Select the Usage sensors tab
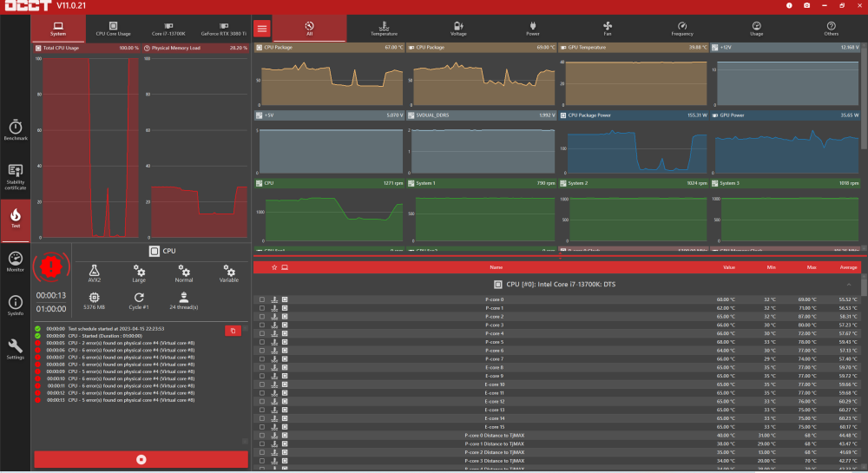The image size is (868, 473). tap(756, 29)
